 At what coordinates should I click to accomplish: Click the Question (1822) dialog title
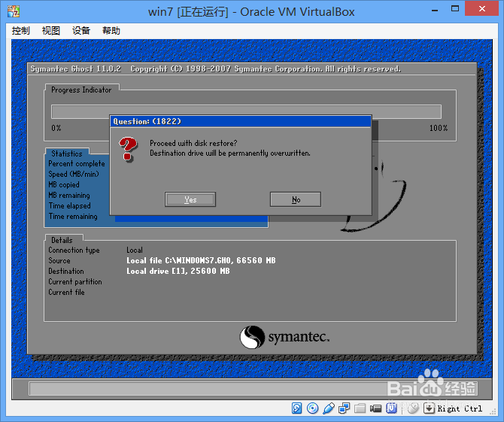coord(147,121)
